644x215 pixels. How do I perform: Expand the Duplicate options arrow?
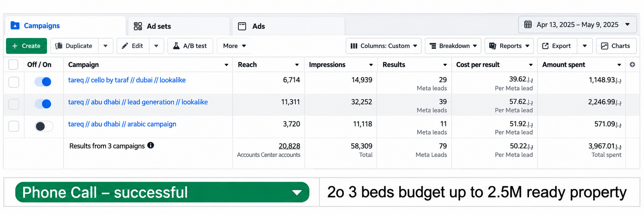point(105,46)
